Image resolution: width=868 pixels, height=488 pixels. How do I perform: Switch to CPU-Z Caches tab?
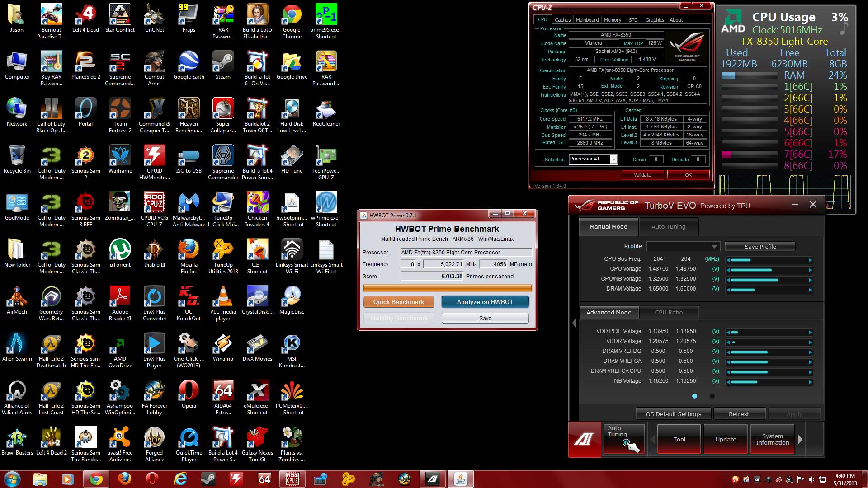(x=562, y=20)
